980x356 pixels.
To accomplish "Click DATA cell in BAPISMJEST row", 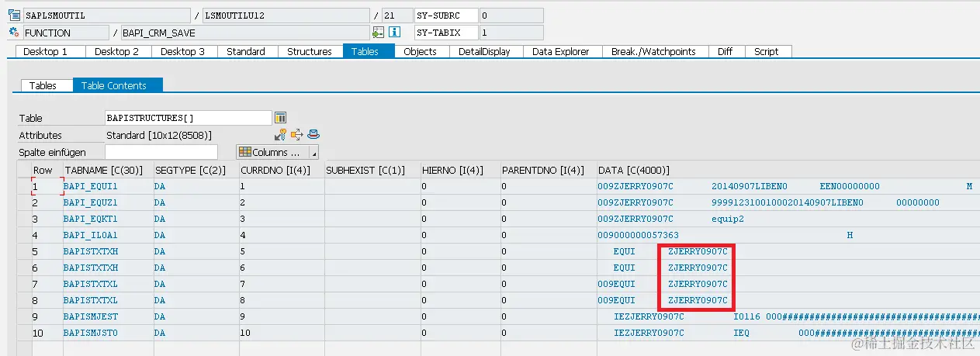I will (x=787, y=316).
